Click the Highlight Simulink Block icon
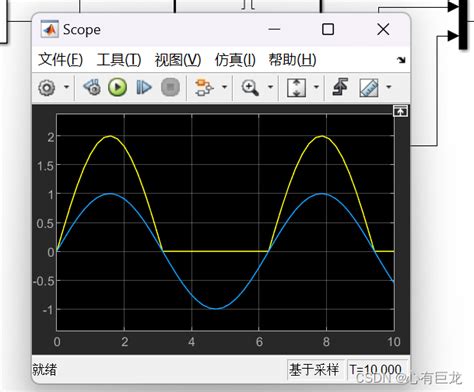The height and width of the screenshot is (392, 474). [x=204, y=87]
